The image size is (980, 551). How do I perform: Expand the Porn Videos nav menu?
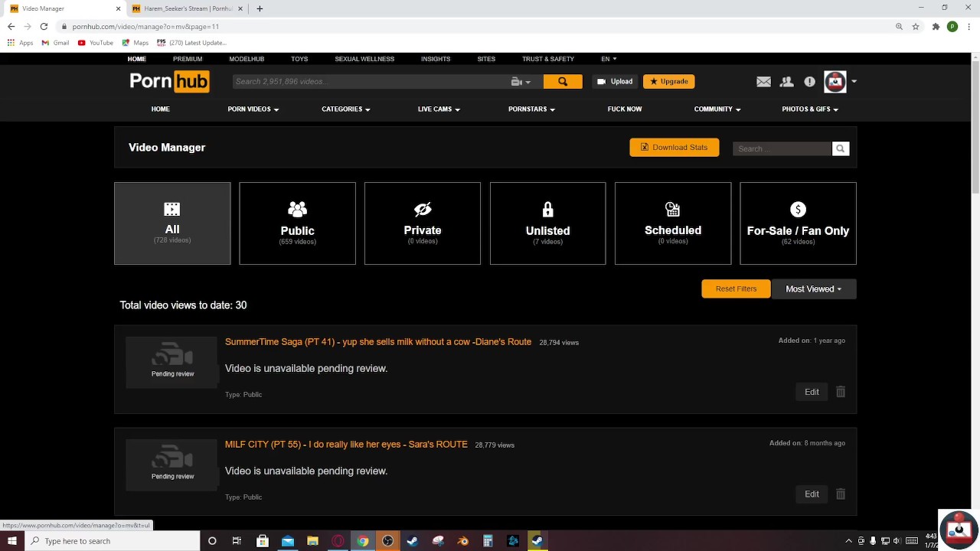click(x=253, y=109)
